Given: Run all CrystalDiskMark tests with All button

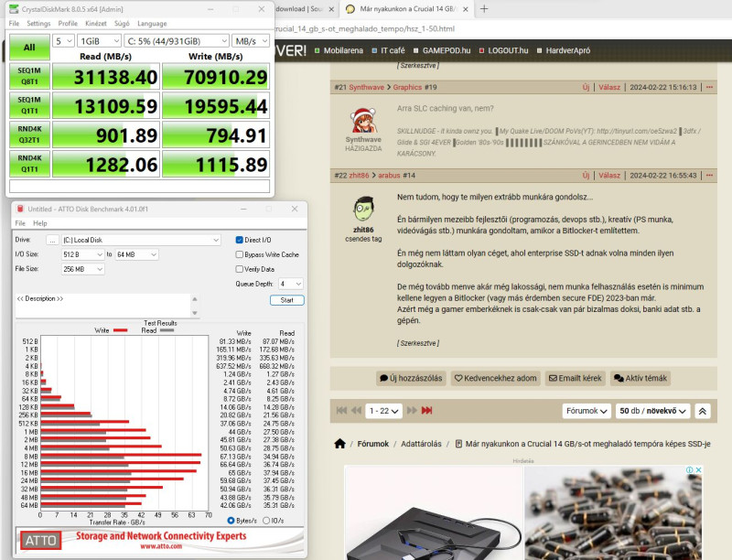Looking at the screenshot, I should pos(29,48).
